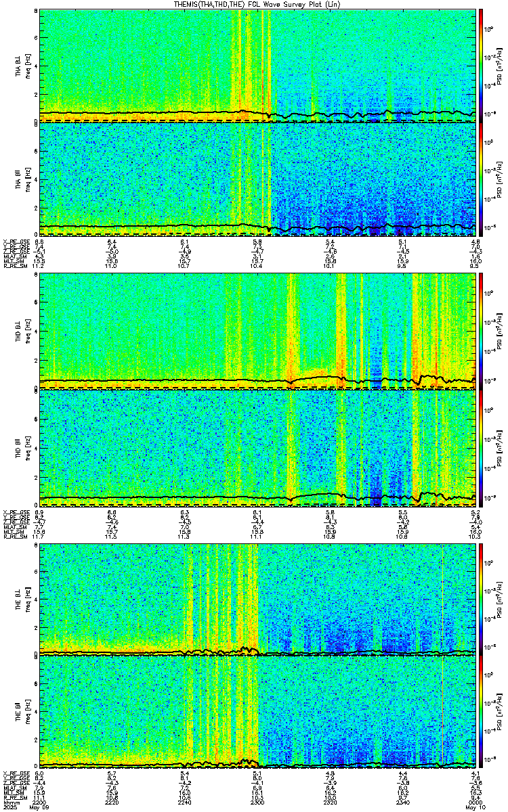This screenshot has width=508, height=812.
Task: Click the 2300 time tick label
Action: pos(257,803)
